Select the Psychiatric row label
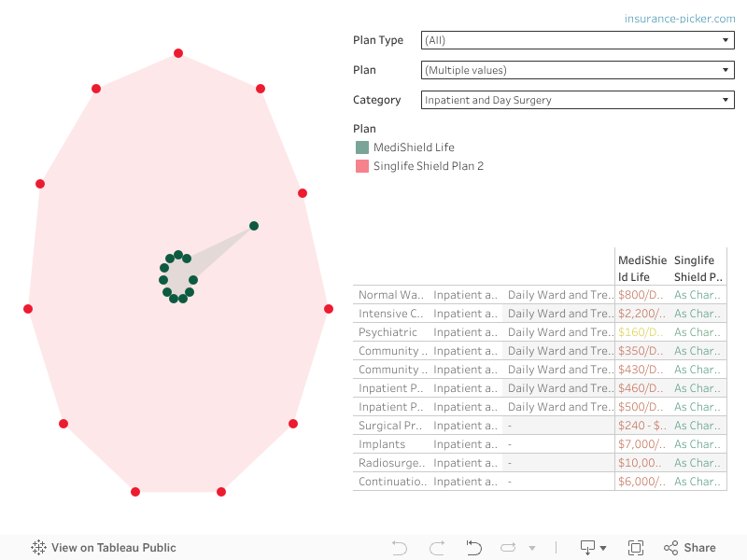 pyautogui.click(x=389, y=332)
